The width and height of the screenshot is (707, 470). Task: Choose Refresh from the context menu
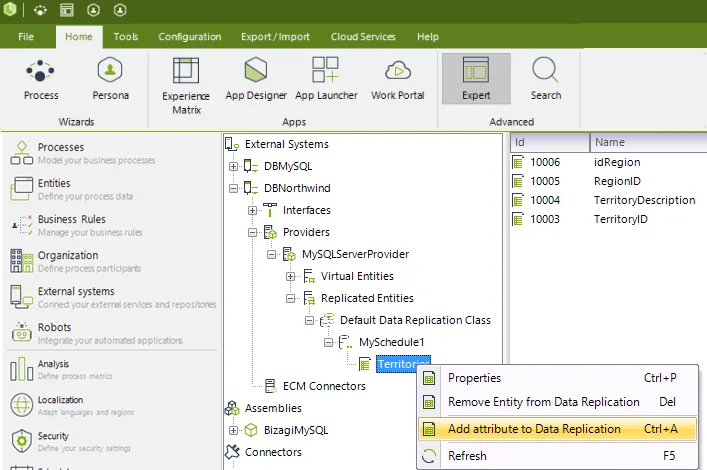557,456
